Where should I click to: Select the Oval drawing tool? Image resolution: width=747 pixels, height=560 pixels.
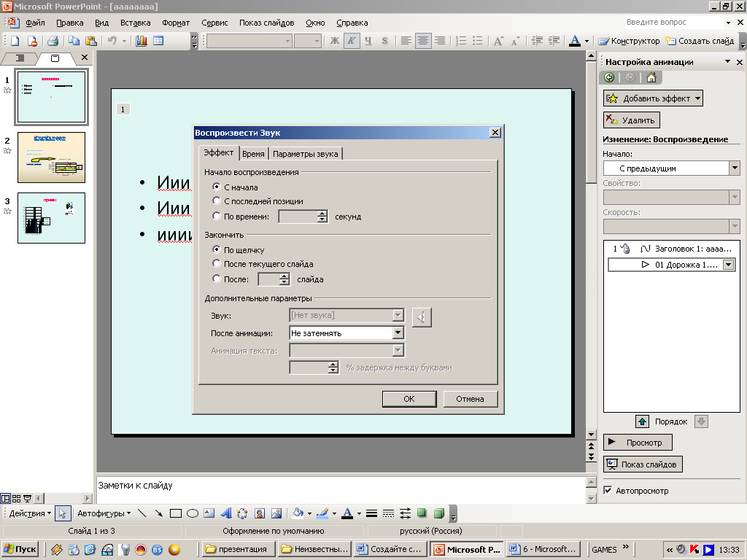[193, 513]
